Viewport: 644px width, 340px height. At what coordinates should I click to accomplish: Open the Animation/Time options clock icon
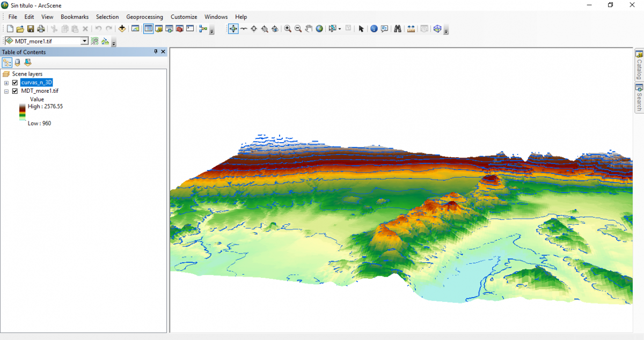pos(424,28)
